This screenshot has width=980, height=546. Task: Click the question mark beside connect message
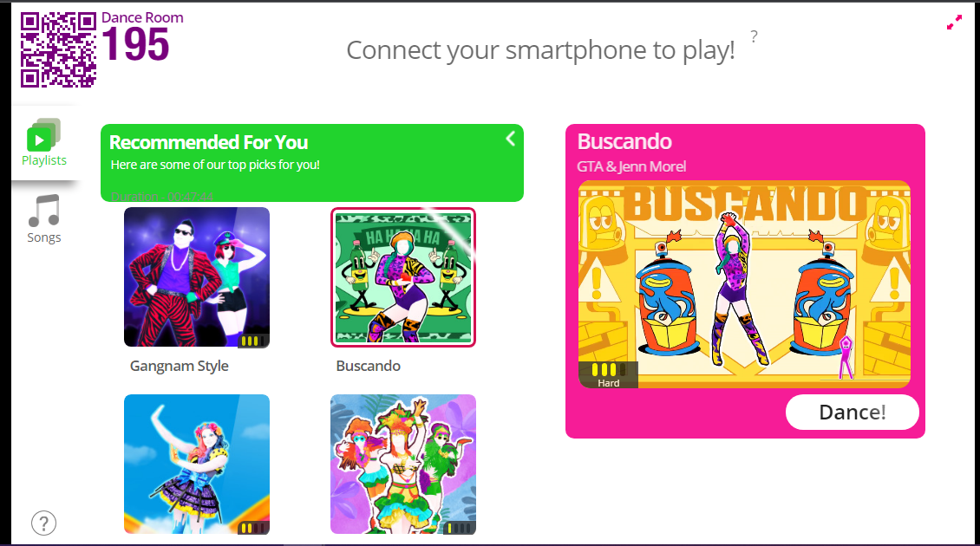pyautogui.click(x=755, y=37)
